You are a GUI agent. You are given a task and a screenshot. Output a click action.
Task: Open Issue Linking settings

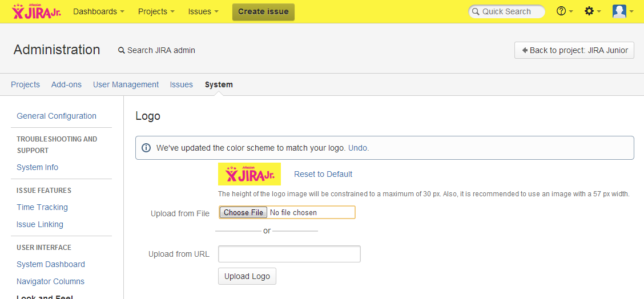[40, 224]
